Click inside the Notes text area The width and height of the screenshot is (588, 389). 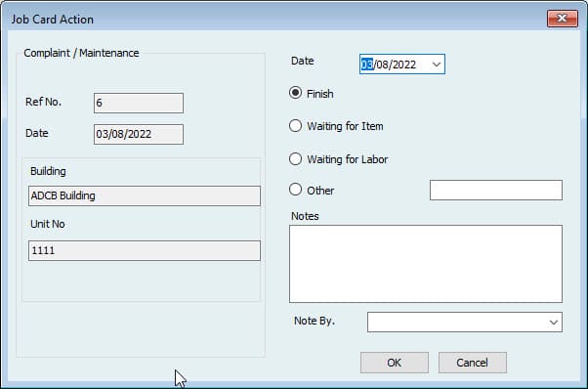[x=426, y=264]
